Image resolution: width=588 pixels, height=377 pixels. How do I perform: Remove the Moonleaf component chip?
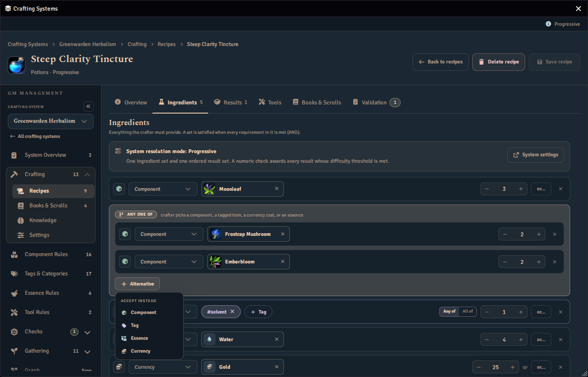click(x=277, y=188)
